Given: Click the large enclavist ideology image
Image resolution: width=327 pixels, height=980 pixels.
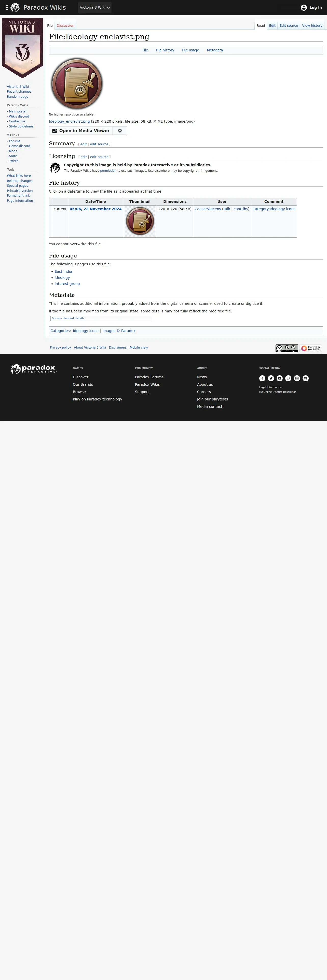Looking at the screenshot, I should point(77,84).
